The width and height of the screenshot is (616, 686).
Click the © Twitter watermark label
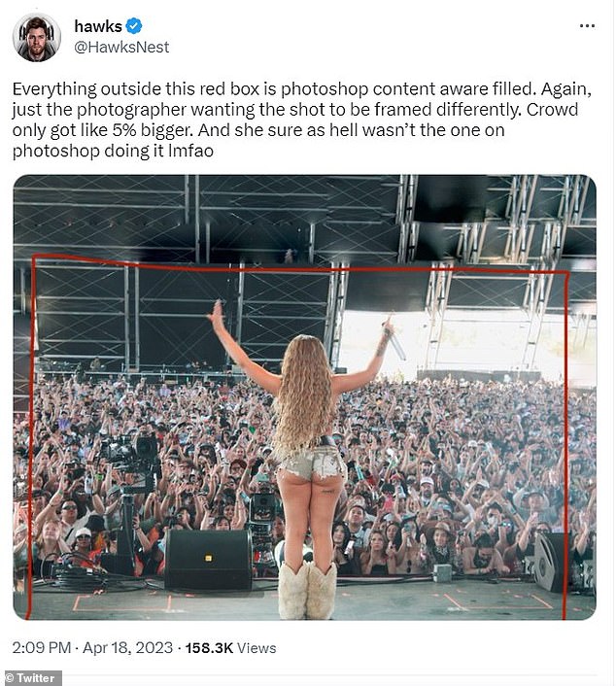point(31,678)
